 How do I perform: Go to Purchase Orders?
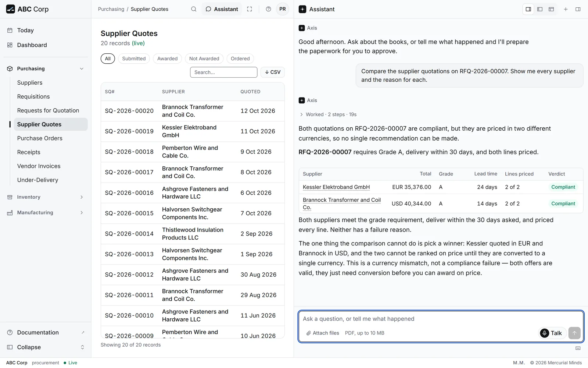coord(51,138)
